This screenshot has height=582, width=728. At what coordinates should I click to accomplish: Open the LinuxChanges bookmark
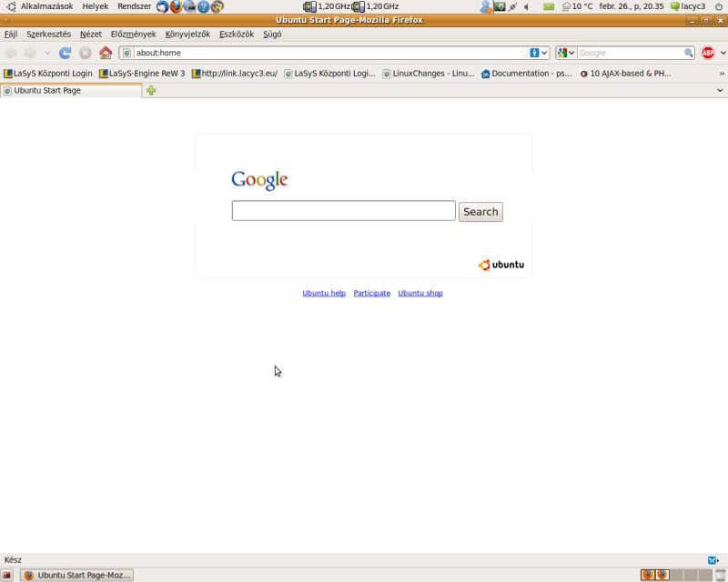coord(428,74)
